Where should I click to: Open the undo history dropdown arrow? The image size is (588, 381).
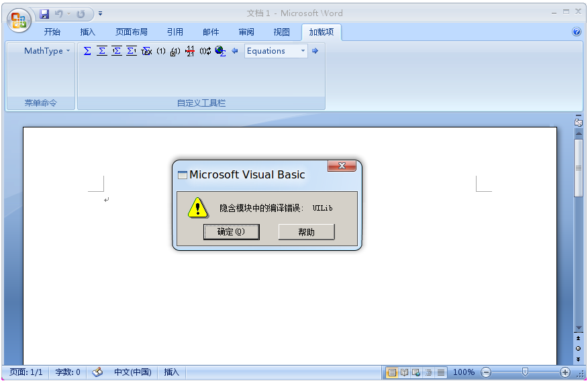pos(68,14)
